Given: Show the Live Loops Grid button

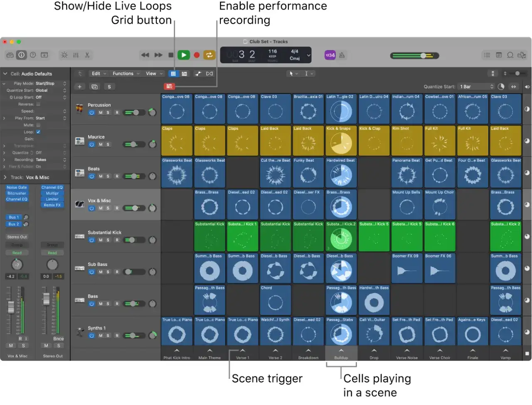Looking at the screenshot, I should pyautogui.click(x=173, y=74).
